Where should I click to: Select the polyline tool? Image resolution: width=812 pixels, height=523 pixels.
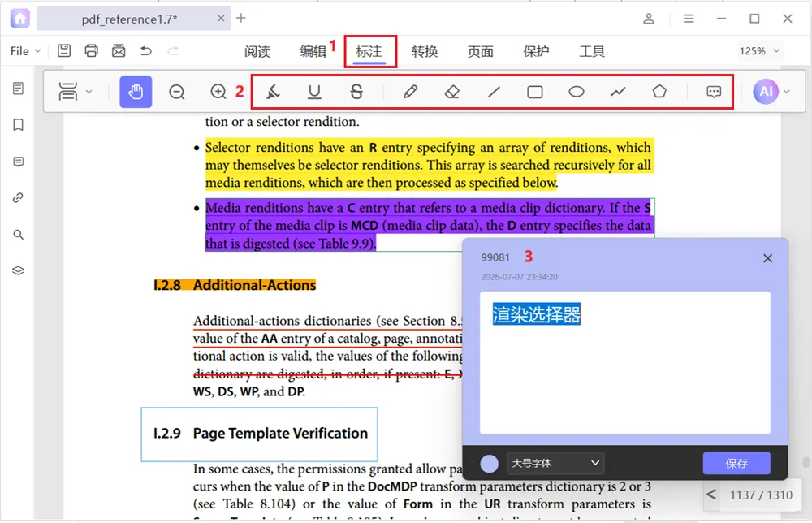coord(618,92)
